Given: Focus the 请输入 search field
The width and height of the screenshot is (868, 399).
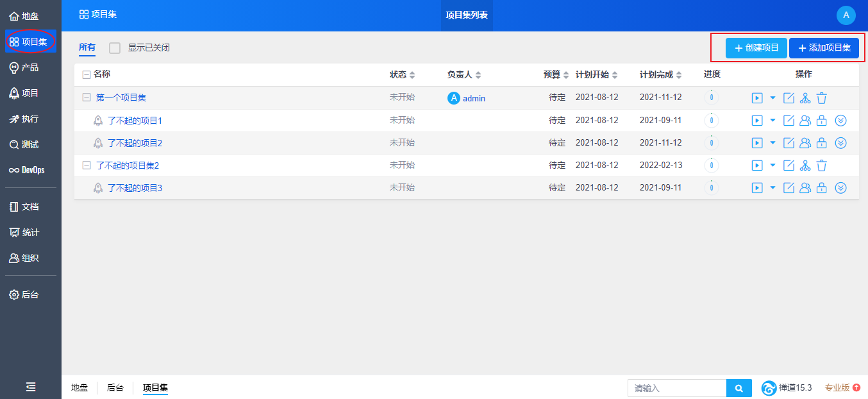Looking at the screenshot, I should click(x=677, y=388).
